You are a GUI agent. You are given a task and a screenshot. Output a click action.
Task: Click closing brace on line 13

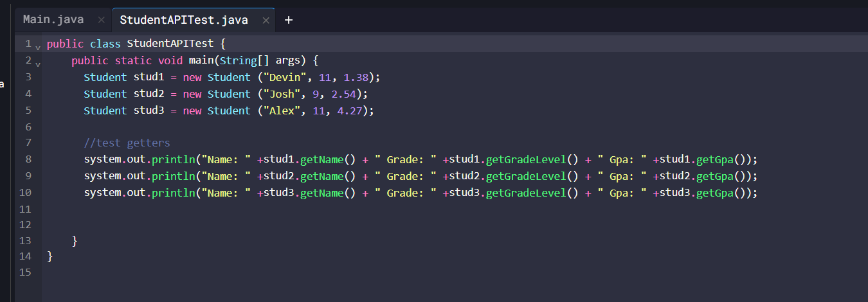coord(75,241)
